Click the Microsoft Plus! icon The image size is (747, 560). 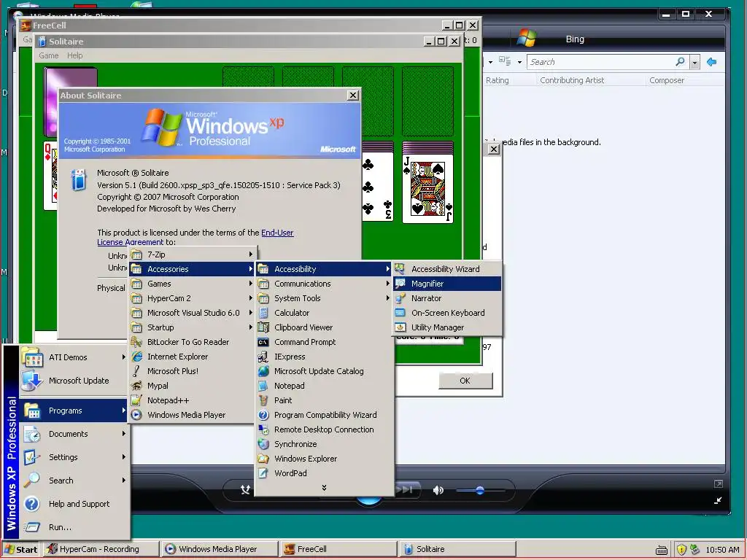click(136, 371)
